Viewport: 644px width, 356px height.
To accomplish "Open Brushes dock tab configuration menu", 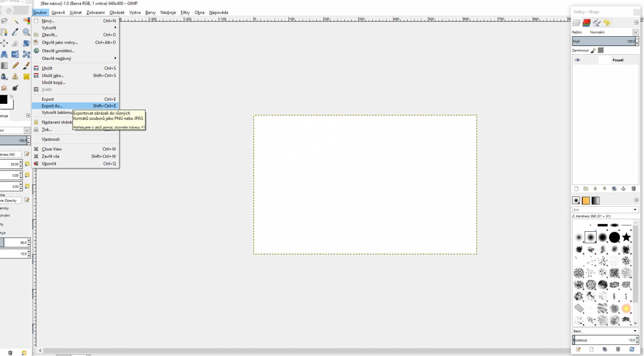I will [636, 200].
